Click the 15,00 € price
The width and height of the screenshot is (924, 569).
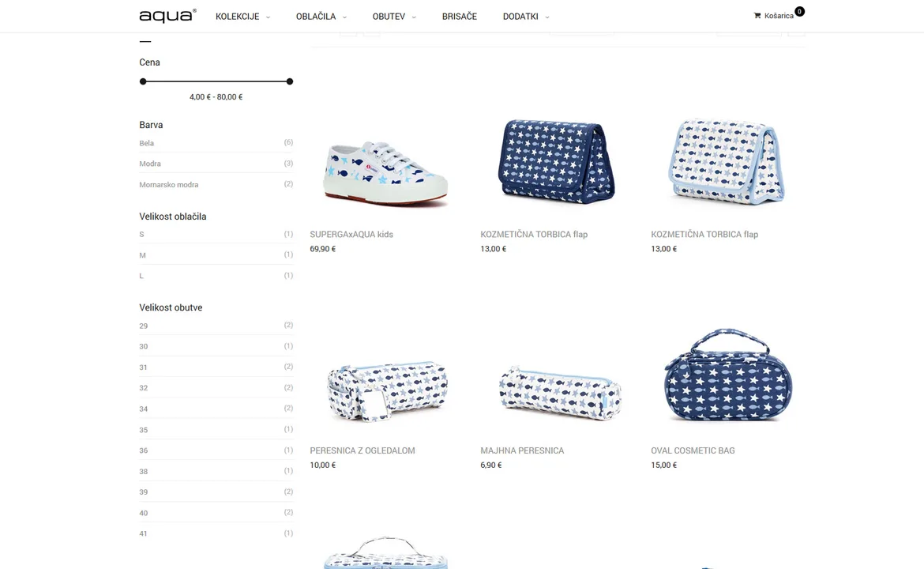coord(663,465)
